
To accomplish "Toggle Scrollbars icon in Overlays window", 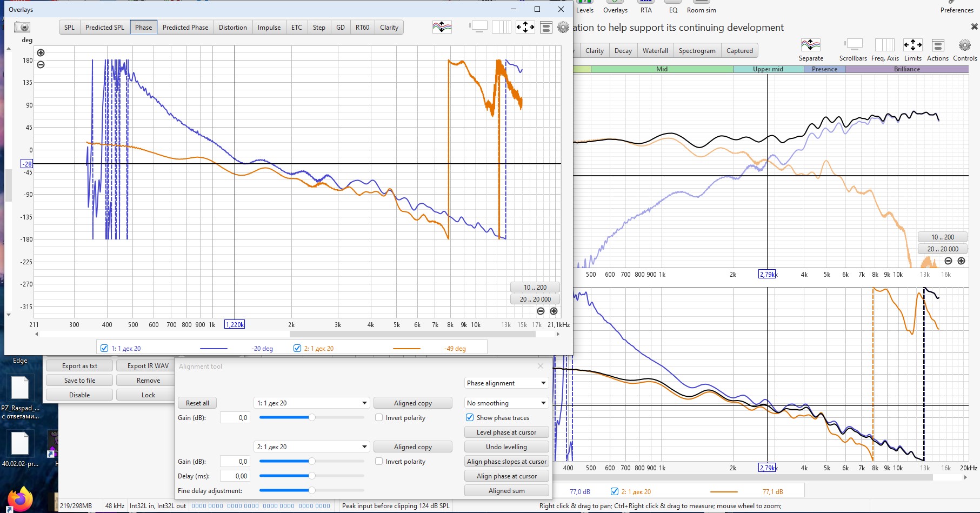I will [x=478, y=27].
